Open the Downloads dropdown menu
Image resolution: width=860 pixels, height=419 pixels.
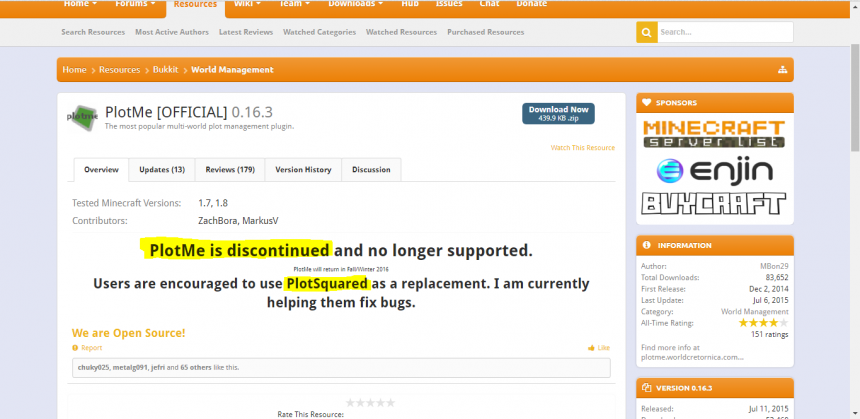(x=355, y=4)
